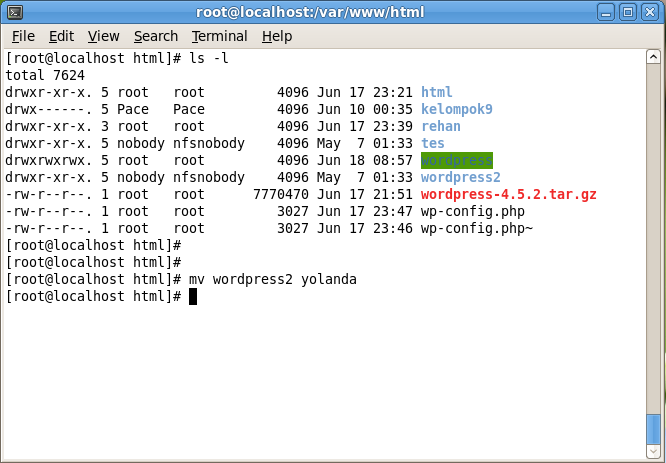Click the scrollbar down arrow
This screenshot has width=666, height=463.
pos(653,450)
